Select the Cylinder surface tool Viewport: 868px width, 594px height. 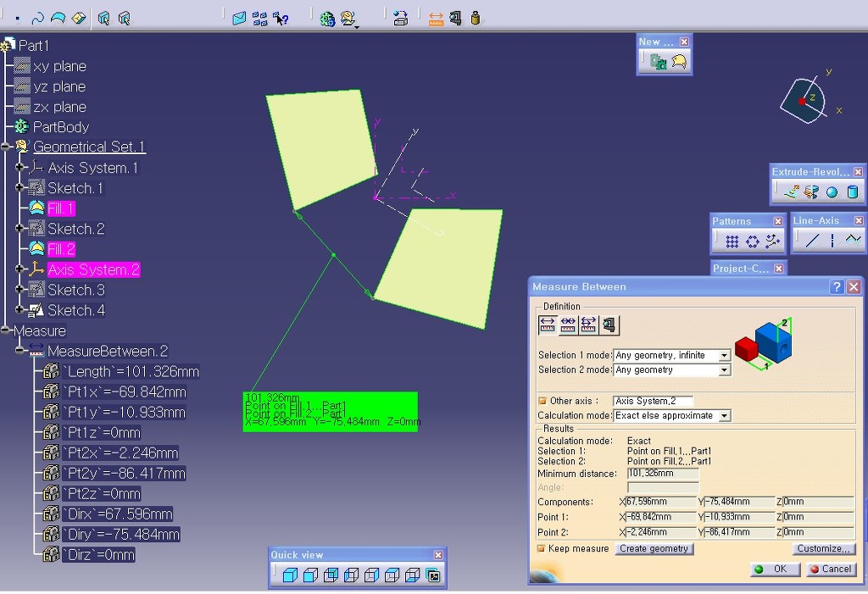coord(852,192)
